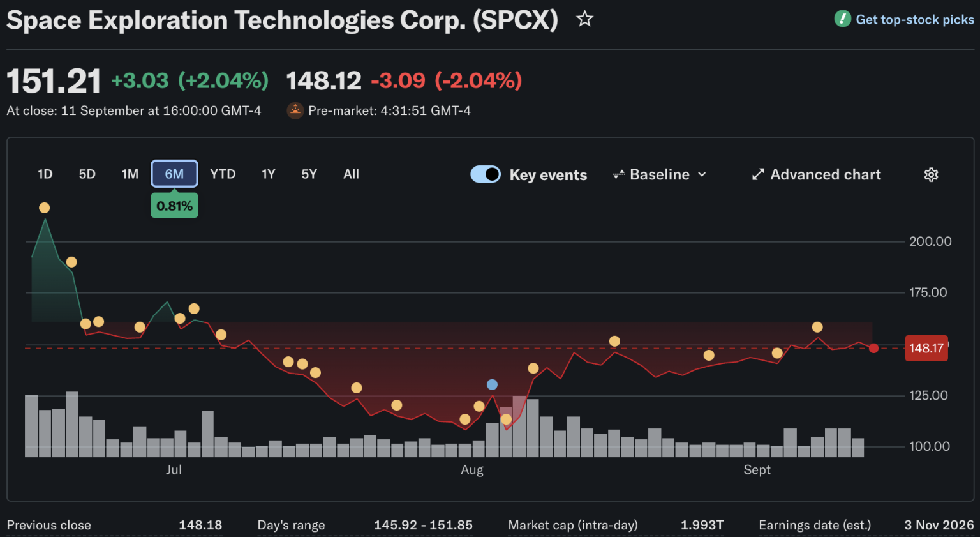Click the green top-stock picks badge icon
980x537 pixels.
[x=842, y=19]
